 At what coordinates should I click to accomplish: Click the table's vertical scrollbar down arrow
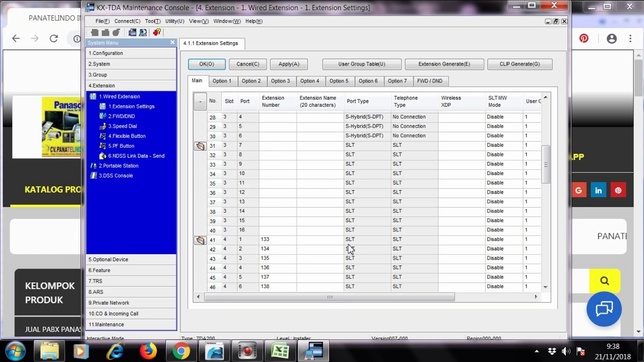[545, 287]
